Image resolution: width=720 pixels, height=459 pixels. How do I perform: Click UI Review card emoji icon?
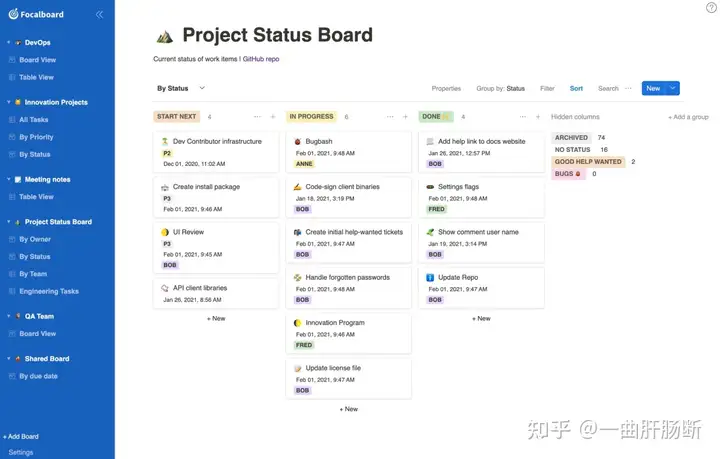165,232
